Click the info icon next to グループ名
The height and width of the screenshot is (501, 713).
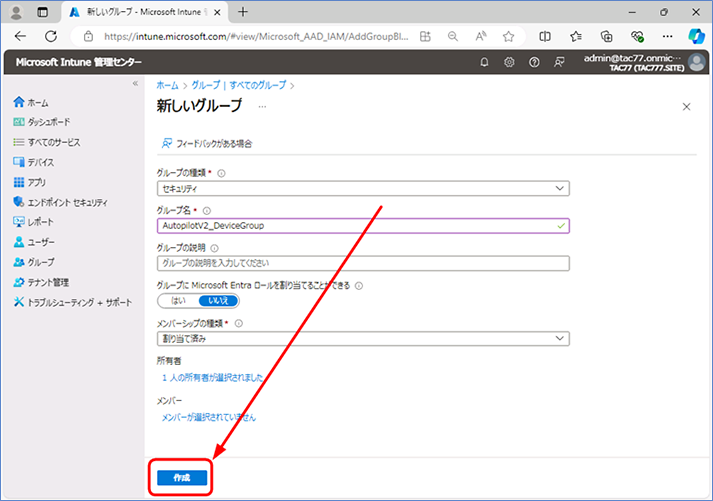(207, 210)
